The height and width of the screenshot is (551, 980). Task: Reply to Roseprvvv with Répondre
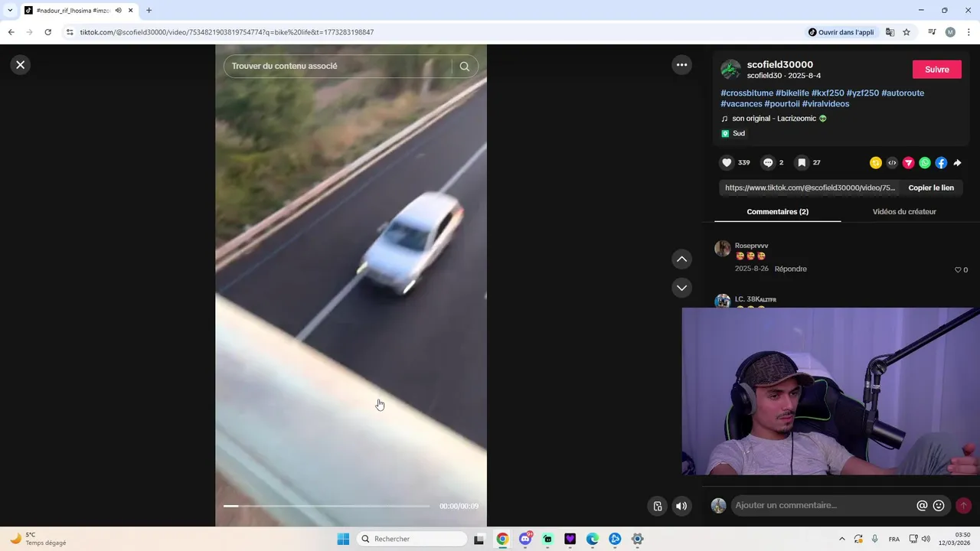[x=790, y=269]
